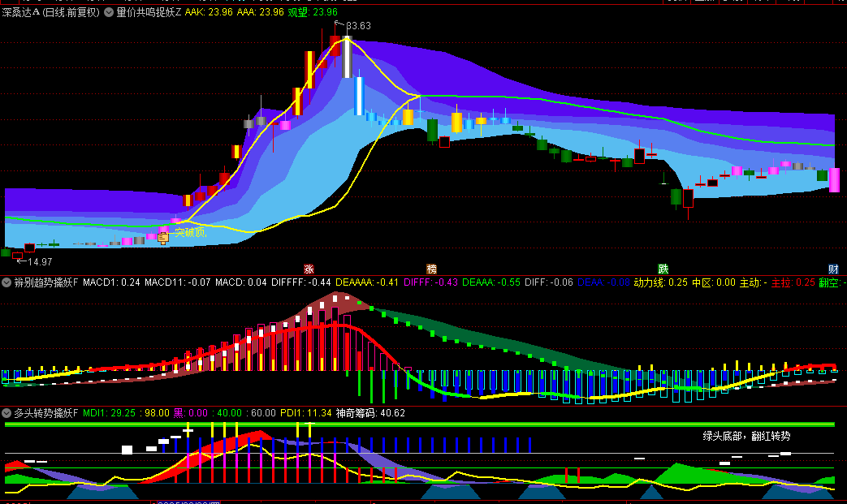Click the green DEAAA: -0.55 readout

coord(491,282)
